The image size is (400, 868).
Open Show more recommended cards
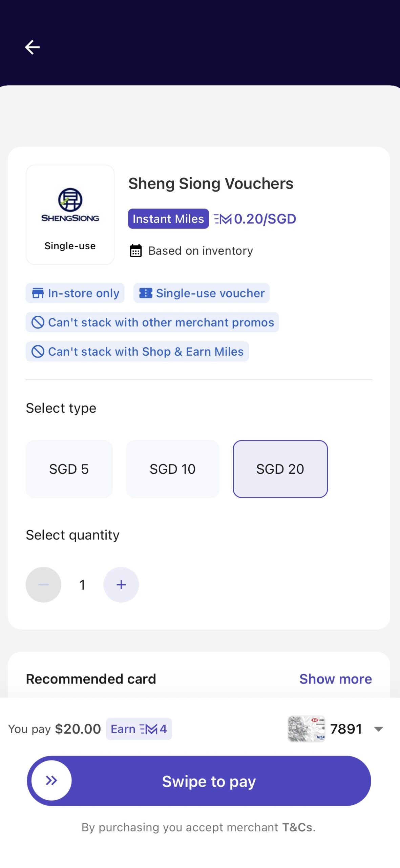point(336,679)
